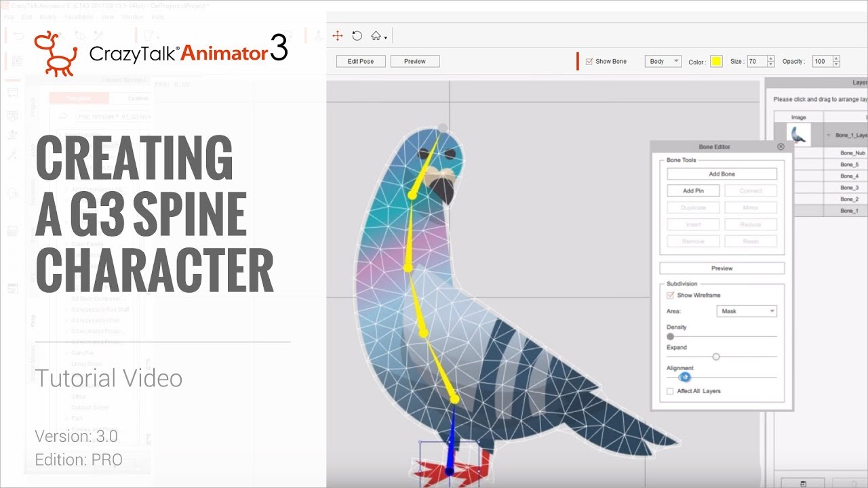Open the yellow bone Color swatch

click(x=716, y=62)
